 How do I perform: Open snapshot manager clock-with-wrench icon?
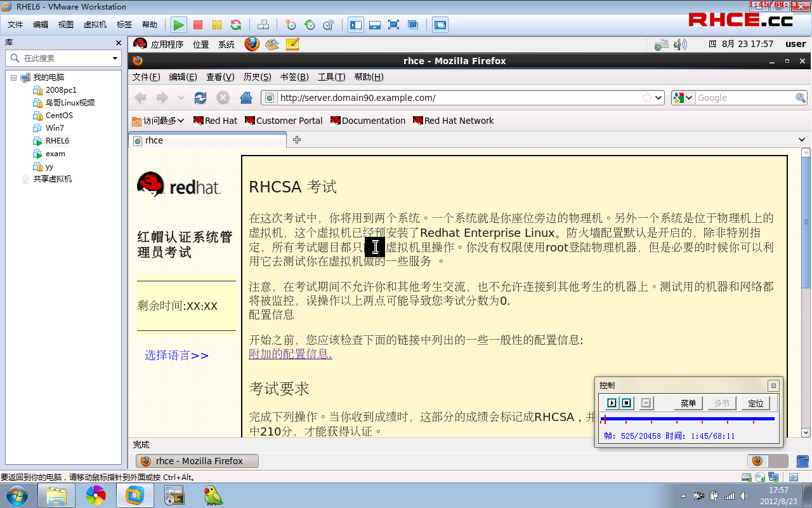(329, 25)
